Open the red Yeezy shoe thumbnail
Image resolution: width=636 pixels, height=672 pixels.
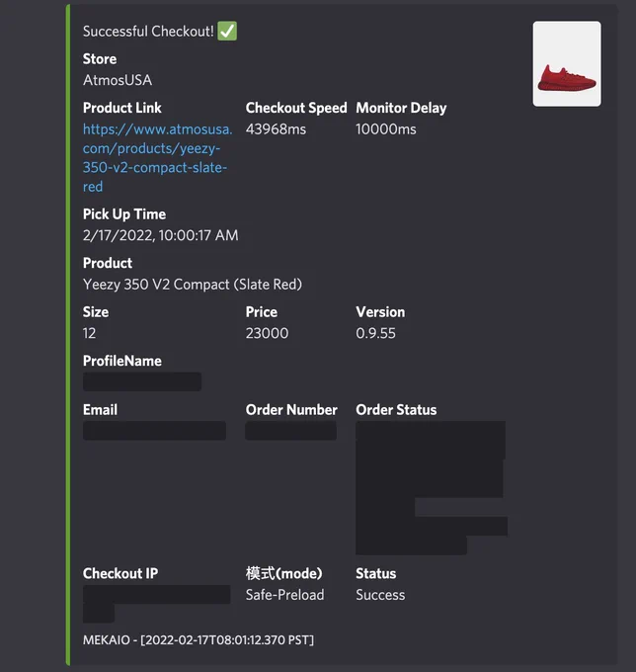(x=567, y=63)
